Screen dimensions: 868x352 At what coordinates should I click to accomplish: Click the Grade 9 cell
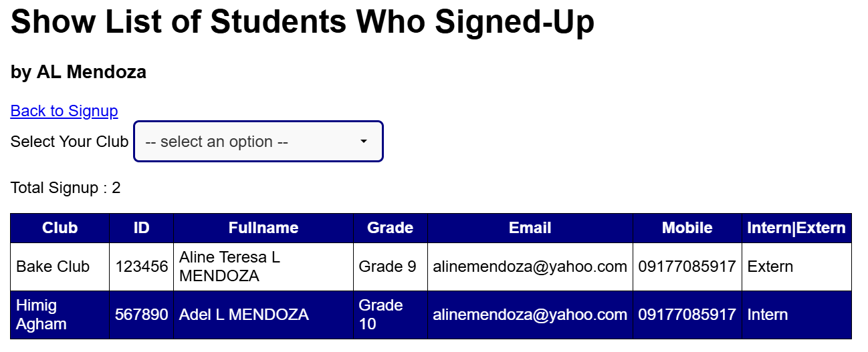click(387, 267)
